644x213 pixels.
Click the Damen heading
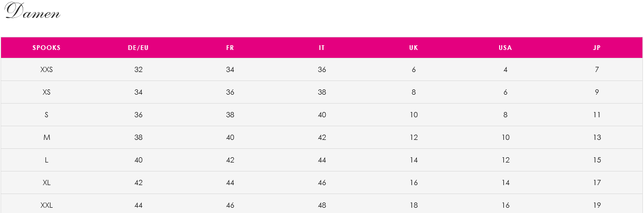33,11
